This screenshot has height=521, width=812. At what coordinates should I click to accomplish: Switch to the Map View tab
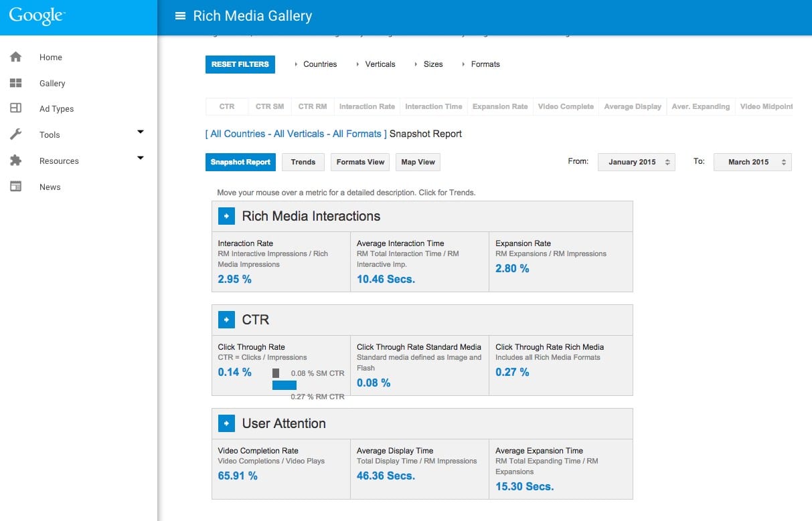point(418,162)
